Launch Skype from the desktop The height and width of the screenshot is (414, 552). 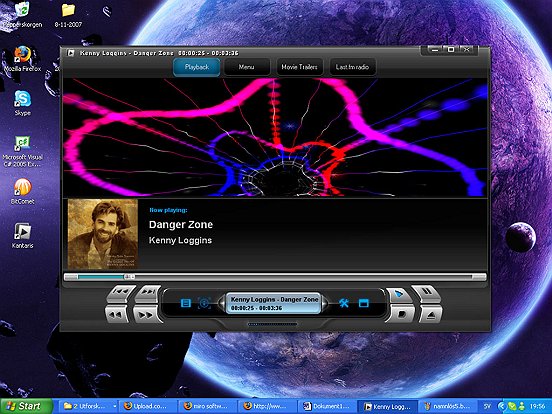pyautogui.click(x=23, y=103)
